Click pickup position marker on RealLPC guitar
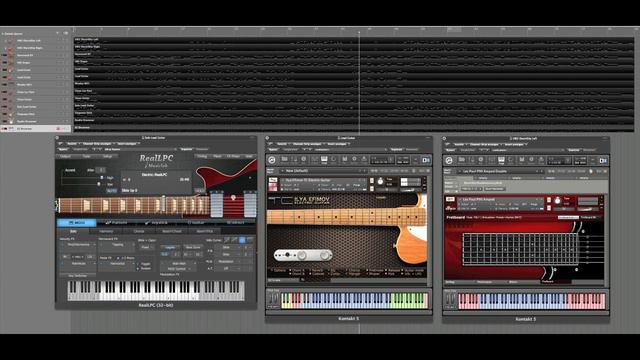Viewport: 640px width, 360px height. pyautogui.click(x=233, y=198)
